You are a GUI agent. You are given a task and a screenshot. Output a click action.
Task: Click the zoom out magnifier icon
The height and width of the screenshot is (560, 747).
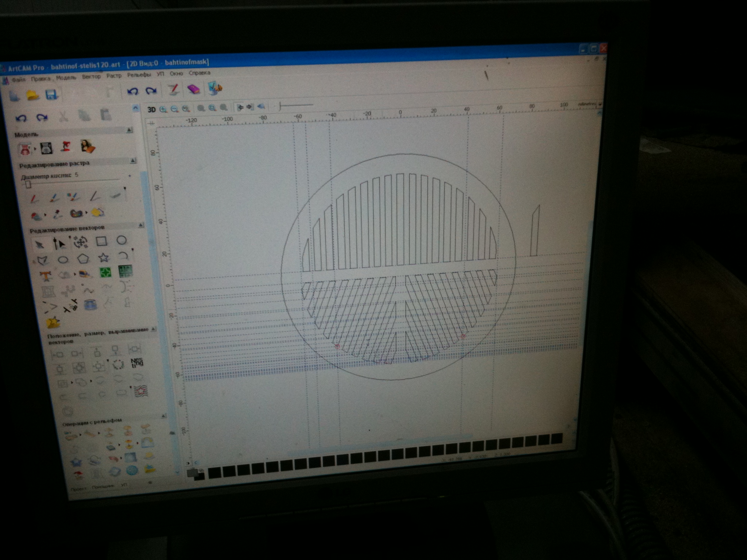[x=174, y=109]
